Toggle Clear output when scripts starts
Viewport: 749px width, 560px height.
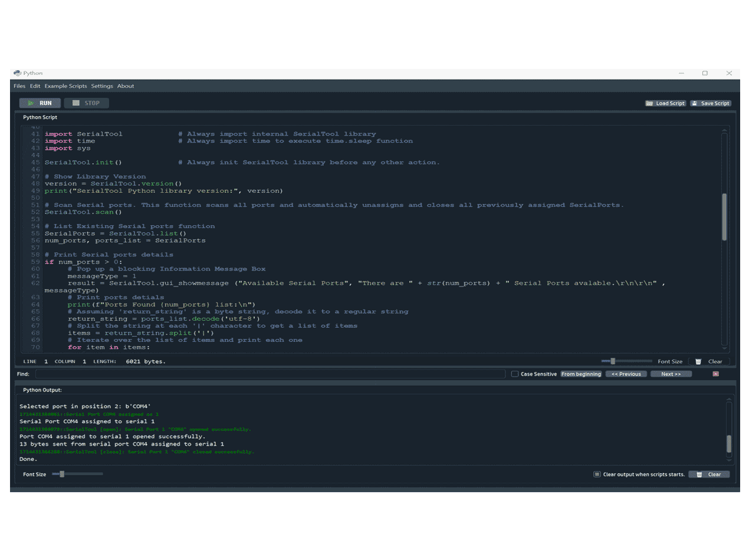(x=597, y=475)
